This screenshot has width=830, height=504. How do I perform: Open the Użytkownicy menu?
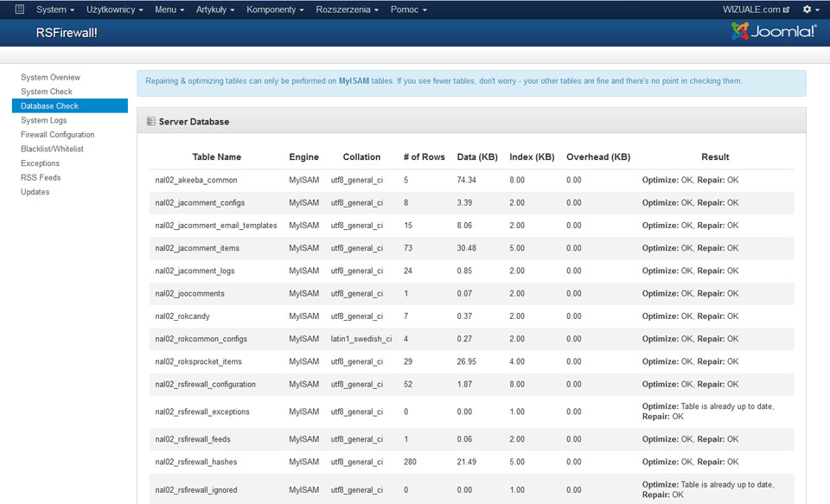click(114, 10)
